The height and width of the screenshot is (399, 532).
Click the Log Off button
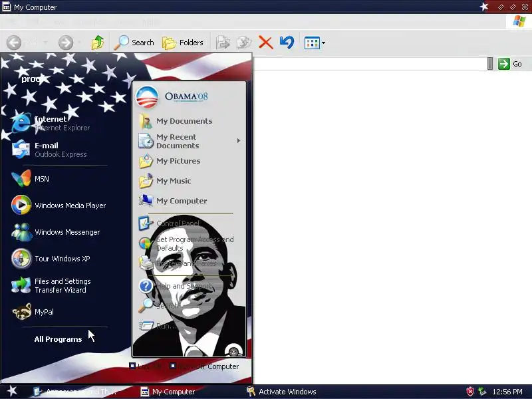tap(145, 366)
